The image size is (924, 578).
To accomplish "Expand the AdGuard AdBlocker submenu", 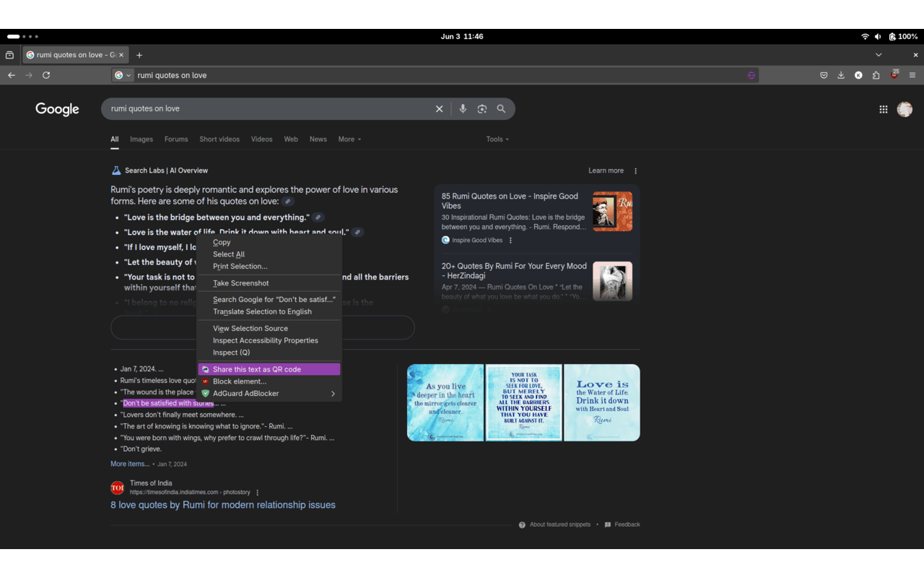I will [269, 394].
